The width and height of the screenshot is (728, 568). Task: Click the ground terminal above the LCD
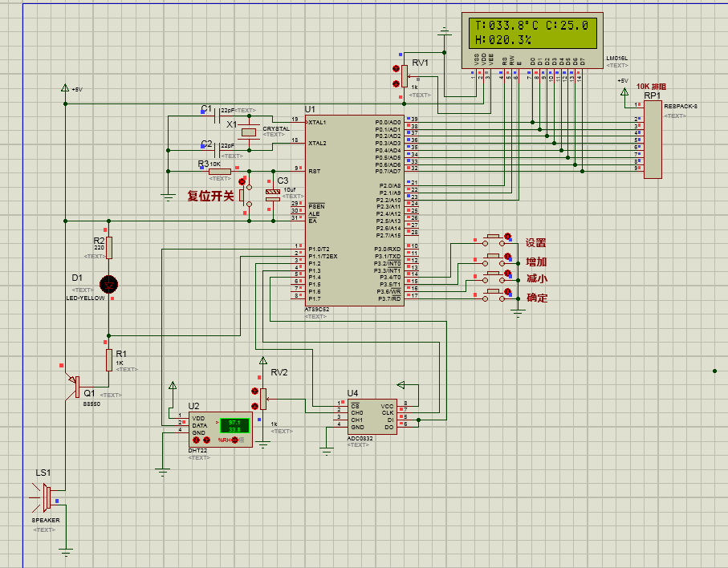coord(445,32)
